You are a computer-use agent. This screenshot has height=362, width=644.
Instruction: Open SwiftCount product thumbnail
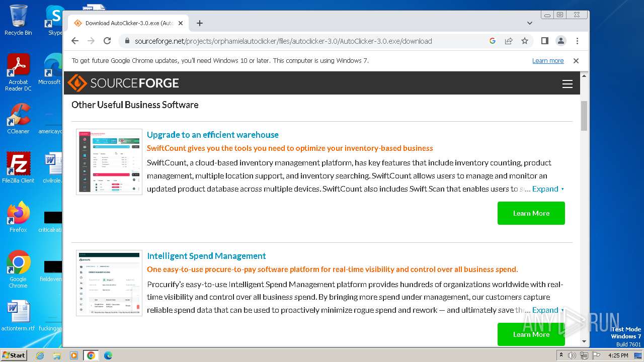pyautogui.click(x=109, y=162)
